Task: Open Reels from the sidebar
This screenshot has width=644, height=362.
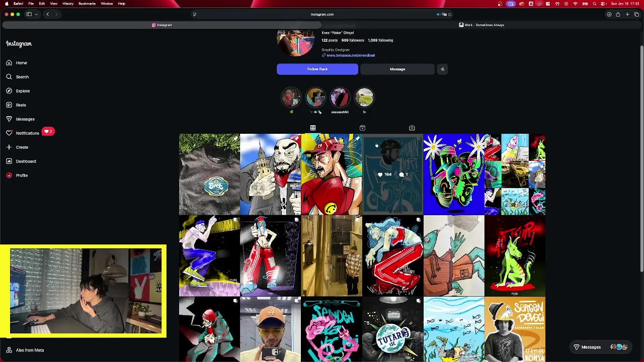Action: 16,105
